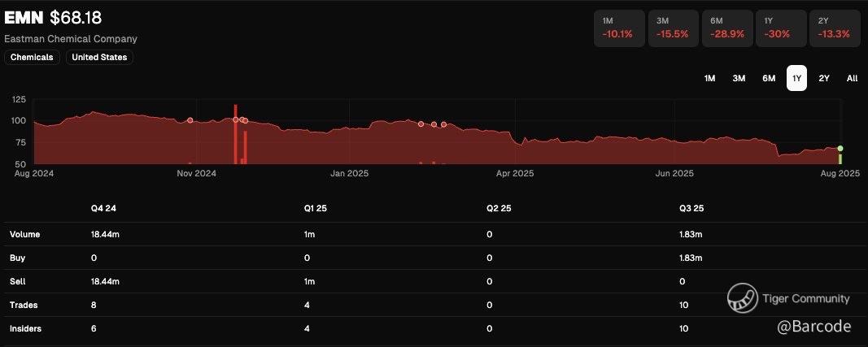Click the green latest-trade marker at Aug 2025
Image resolution: width=868 pixels, height=347 pixels.
click(840, 149)
